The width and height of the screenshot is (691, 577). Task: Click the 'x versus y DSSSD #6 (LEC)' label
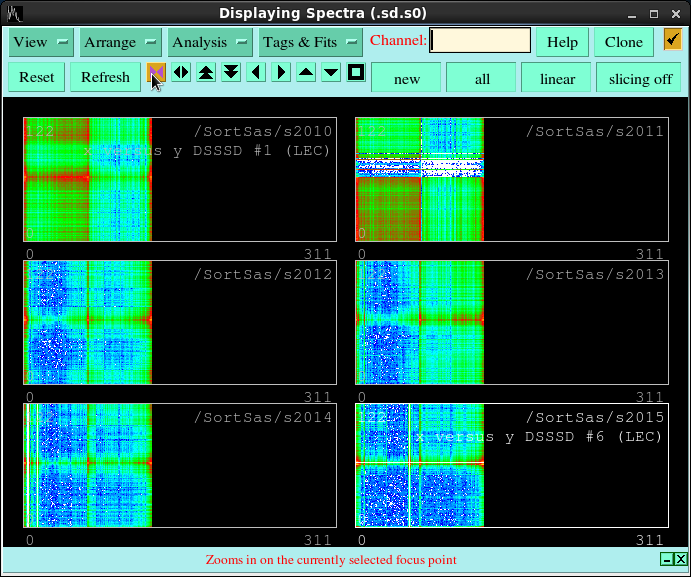pos(539,437)
